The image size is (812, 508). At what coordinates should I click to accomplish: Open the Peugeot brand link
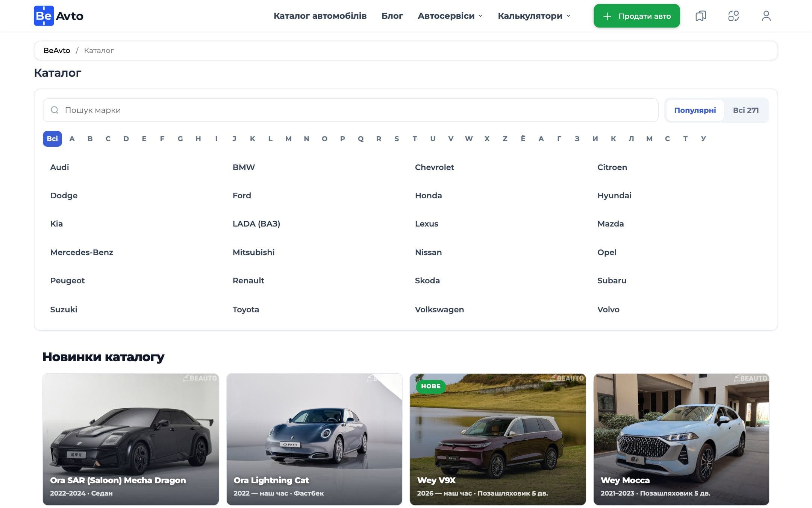(67, 281)
